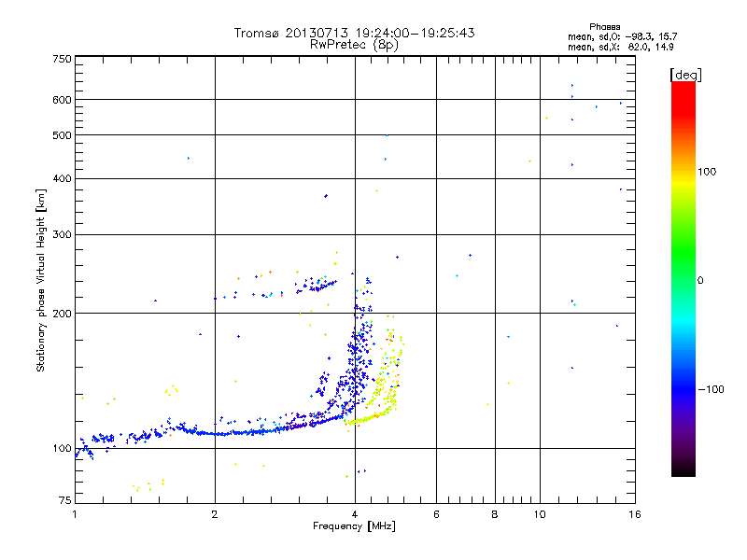Image resolution: width=747 pixels, height=560 pixels.
Task: Click the x-axis tick label '8'
Action: [x=495, y=514]
